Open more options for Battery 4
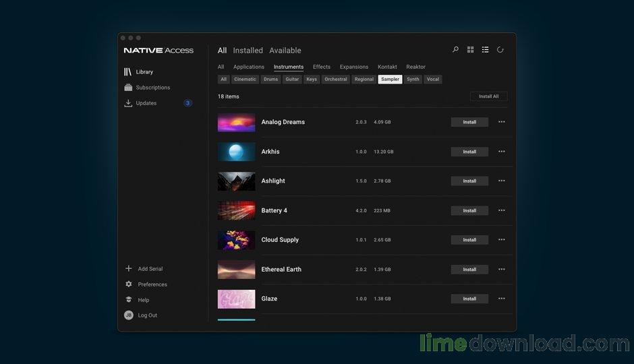Viewport: 634px width, 364px height. pyautogui.click(x=501, y=210)
